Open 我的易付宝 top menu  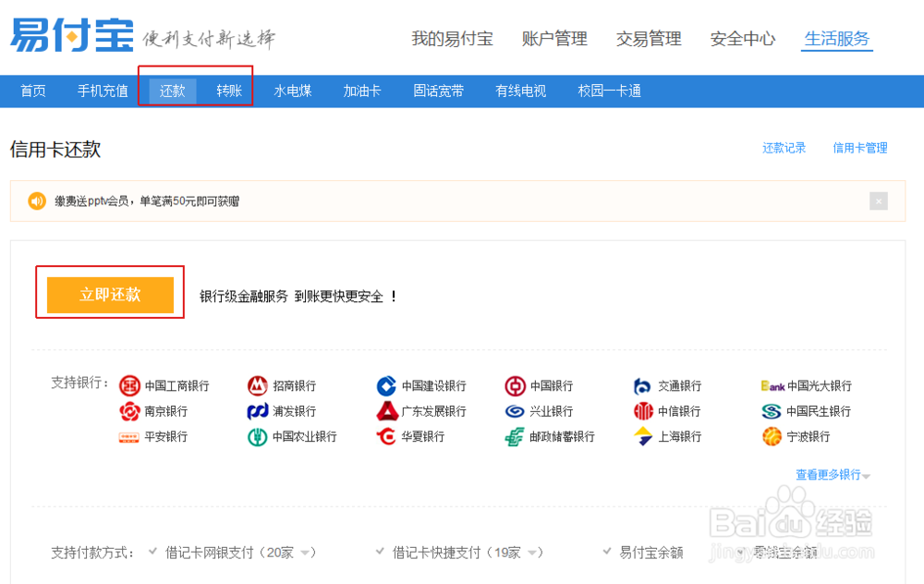pos(453,39)
